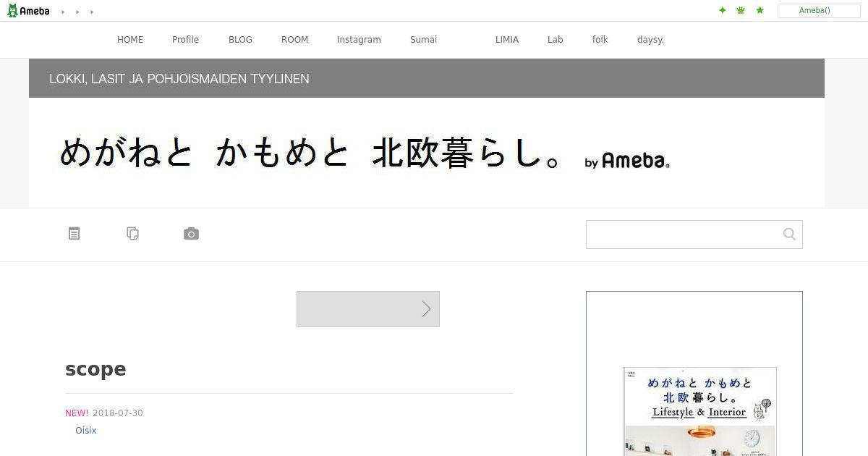Click the green star icon in header

tap(759, 10)
